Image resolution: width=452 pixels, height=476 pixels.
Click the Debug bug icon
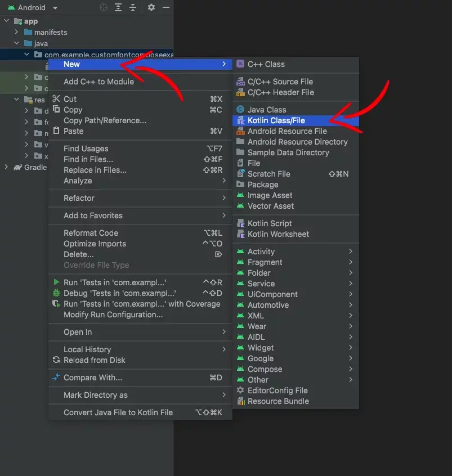click(x=56, y=293)
